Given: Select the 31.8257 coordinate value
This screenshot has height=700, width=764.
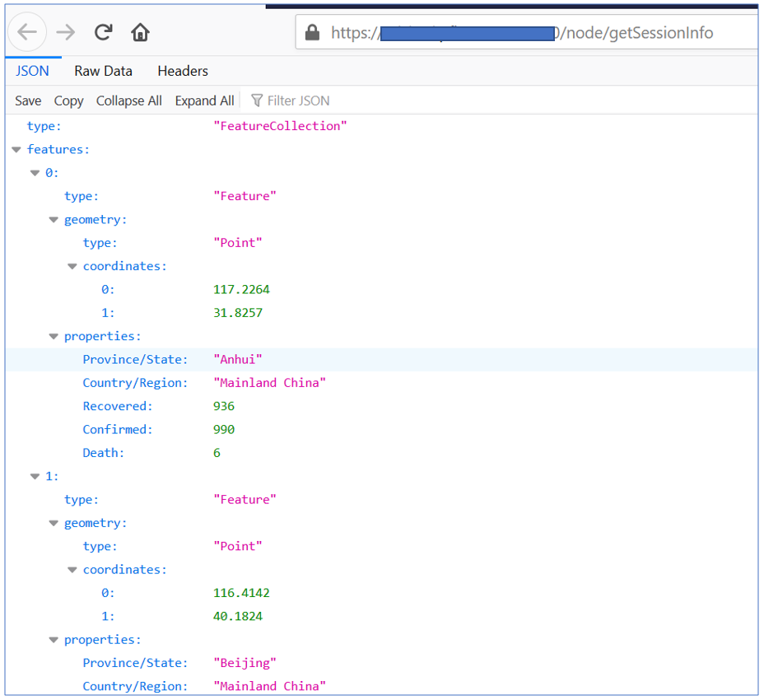Looking at the screenshot, I should 238,313.
